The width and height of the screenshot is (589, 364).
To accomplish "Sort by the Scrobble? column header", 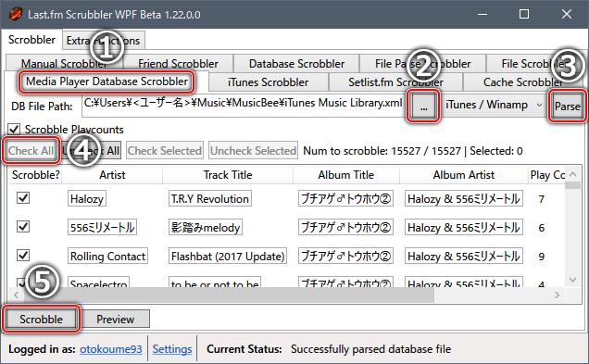I will pyautogui.click(x=36, y=175).
